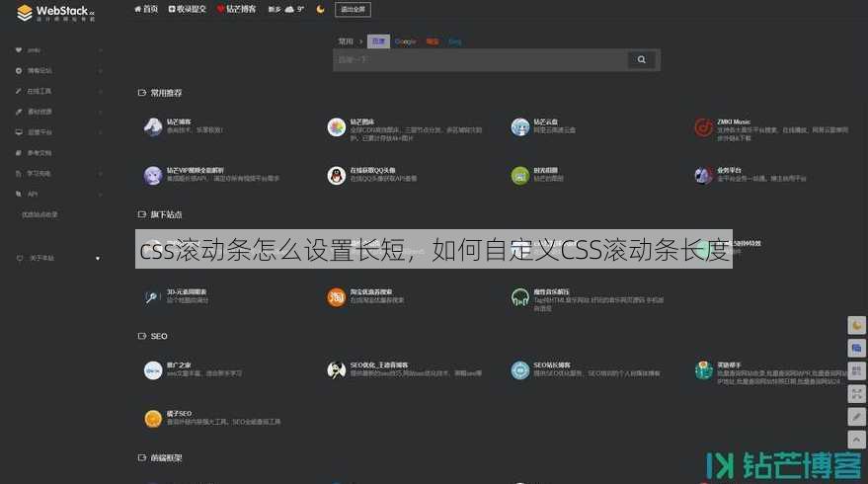Click the 关于本站 sidebar item

(x=41, y=258)
